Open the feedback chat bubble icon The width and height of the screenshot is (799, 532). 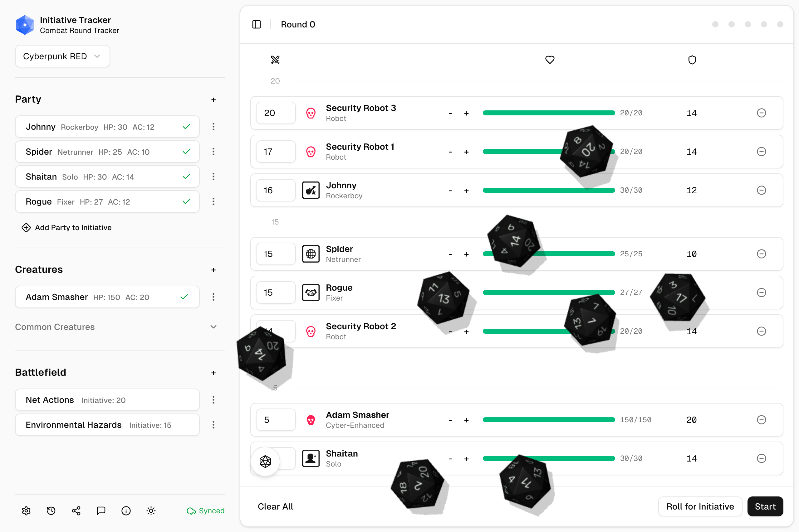(101, 510)
